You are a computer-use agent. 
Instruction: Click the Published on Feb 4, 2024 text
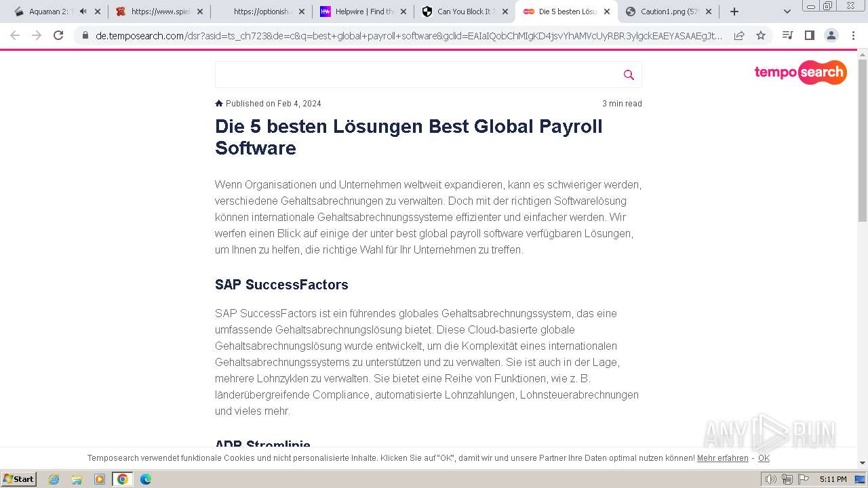[x=273, y=104]
